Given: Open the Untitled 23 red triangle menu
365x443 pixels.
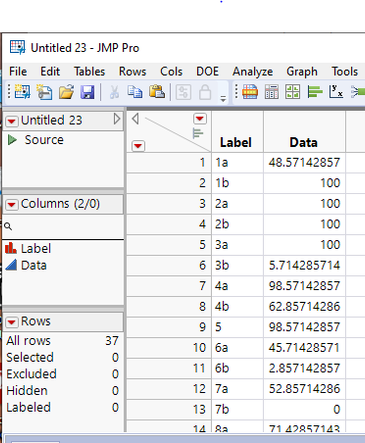Looking at the screenshot, I should 12,121.
